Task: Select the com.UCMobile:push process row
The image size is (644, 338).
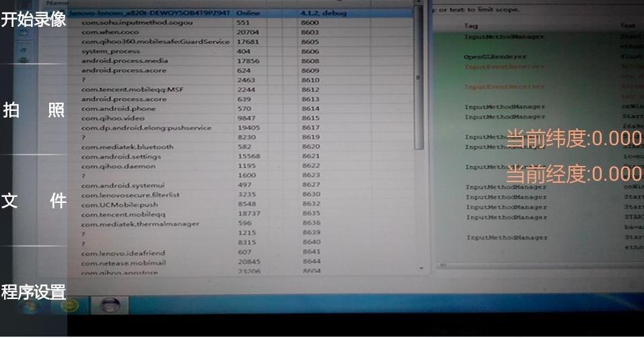Action: click(240, 204)
